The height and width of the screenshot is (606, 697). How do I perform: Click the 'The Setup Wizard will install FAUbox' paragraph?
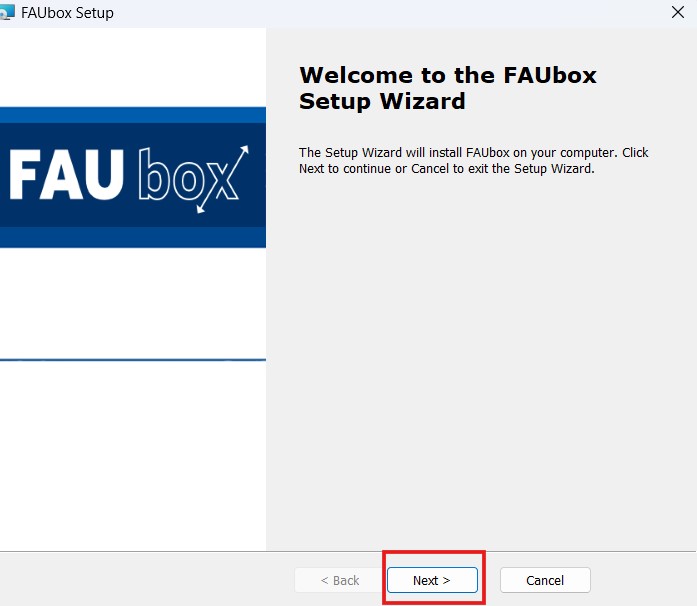[473, 161]
